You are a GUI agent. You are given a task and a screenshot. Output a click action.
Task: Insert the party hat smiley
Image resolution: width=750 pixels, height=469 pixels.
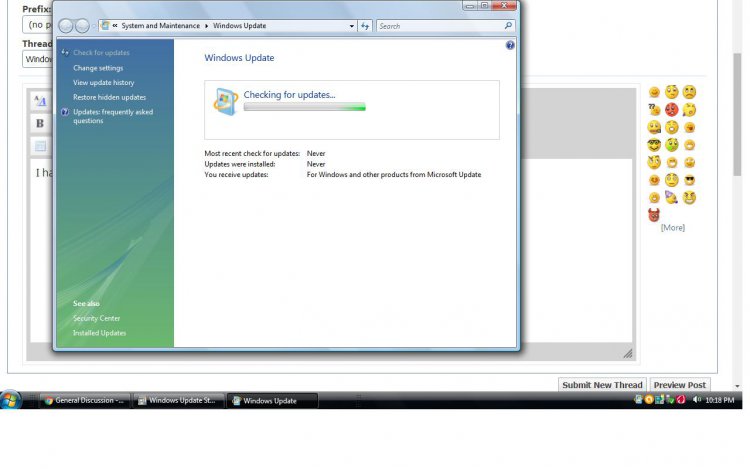(672, 197)
